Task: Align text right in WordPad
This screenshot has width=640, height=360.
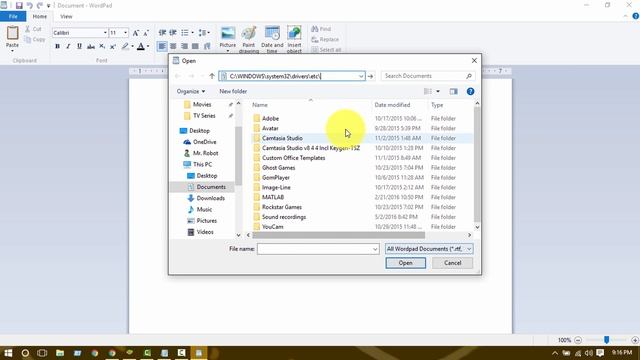Action: click(x=184, y=47)
